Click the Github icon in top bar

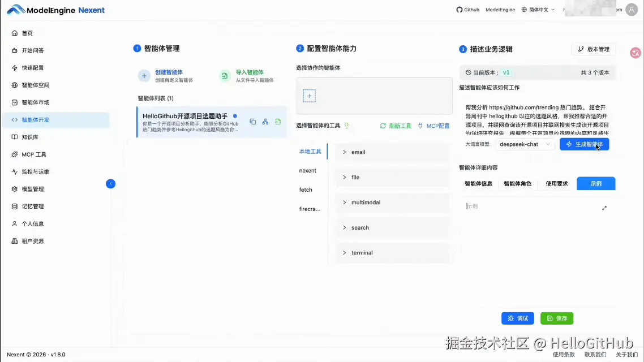459,10
